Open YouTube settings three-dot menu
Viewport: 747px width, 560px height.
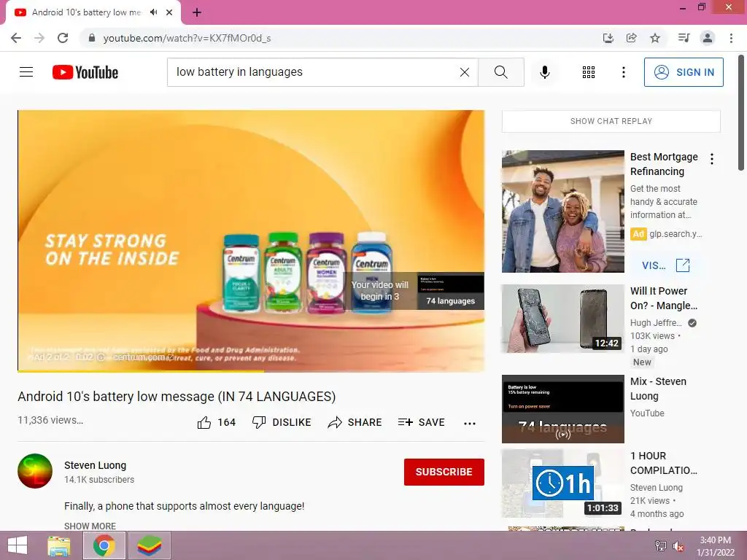[x=623, y=72]
